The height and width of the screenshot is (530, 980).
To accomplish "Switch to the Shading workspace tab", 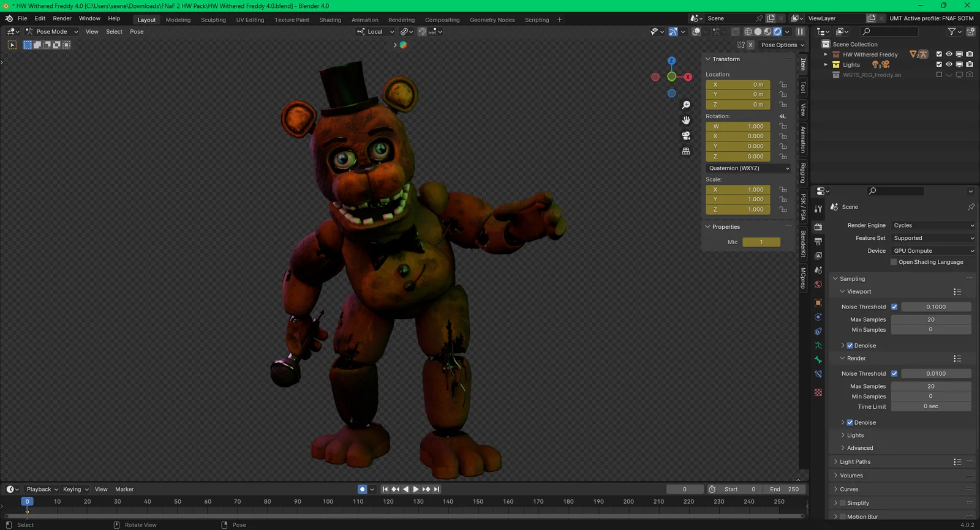I will click(x=330, y=20).
